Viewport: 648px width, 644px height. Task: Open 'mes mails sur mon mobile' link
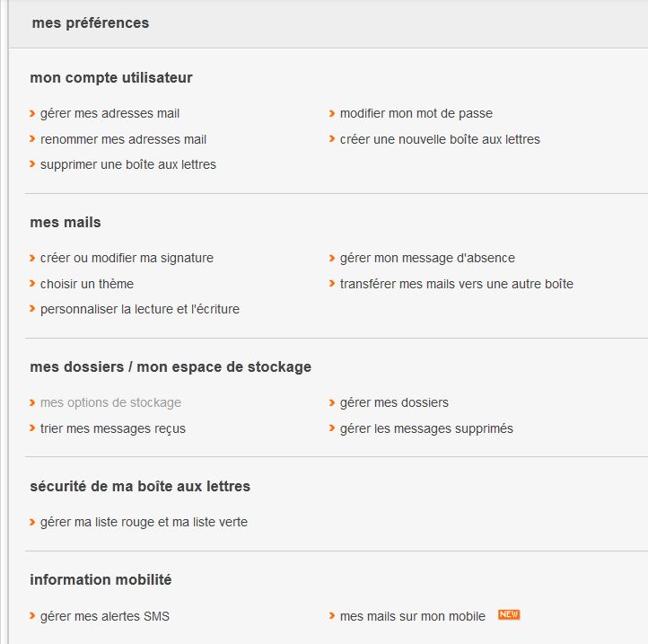click(x=412, y=616)
